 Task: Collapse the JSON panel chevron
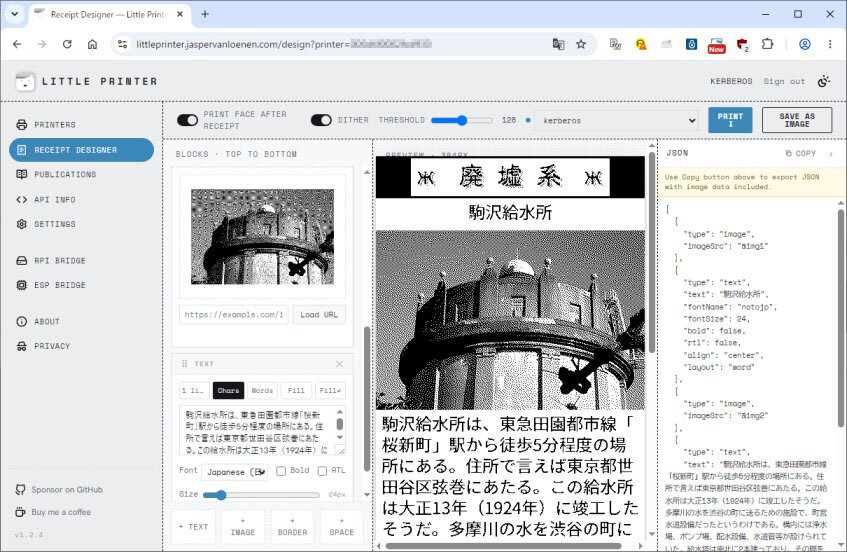pos(831,154)
